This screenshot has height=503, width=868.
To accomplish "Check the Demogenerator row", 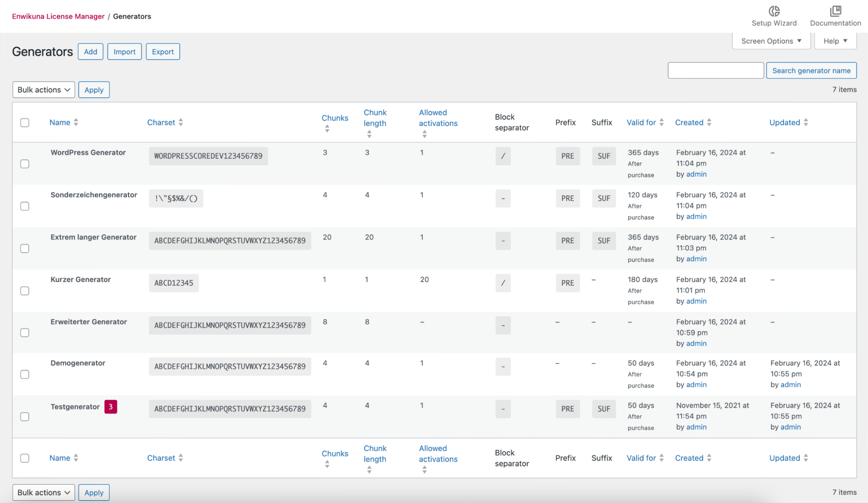I will pyautogui.click(x=25, y=374).
